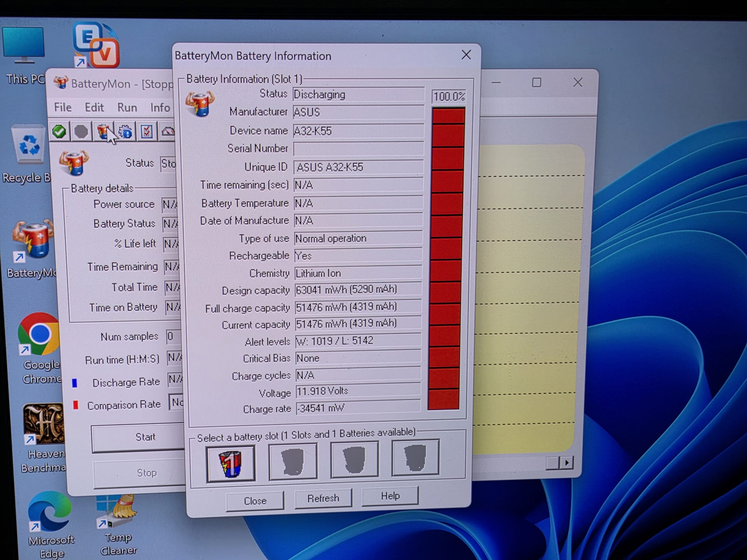Open the Info menu

160,107
